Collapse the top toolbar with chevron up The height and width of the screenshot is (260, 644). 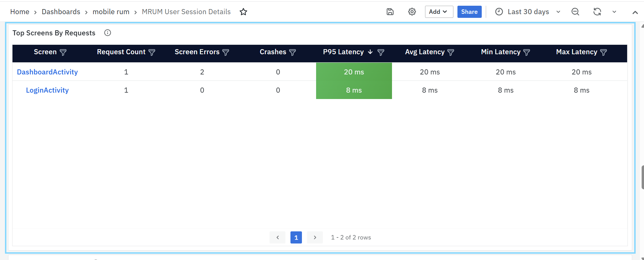(x=635, y=12)
